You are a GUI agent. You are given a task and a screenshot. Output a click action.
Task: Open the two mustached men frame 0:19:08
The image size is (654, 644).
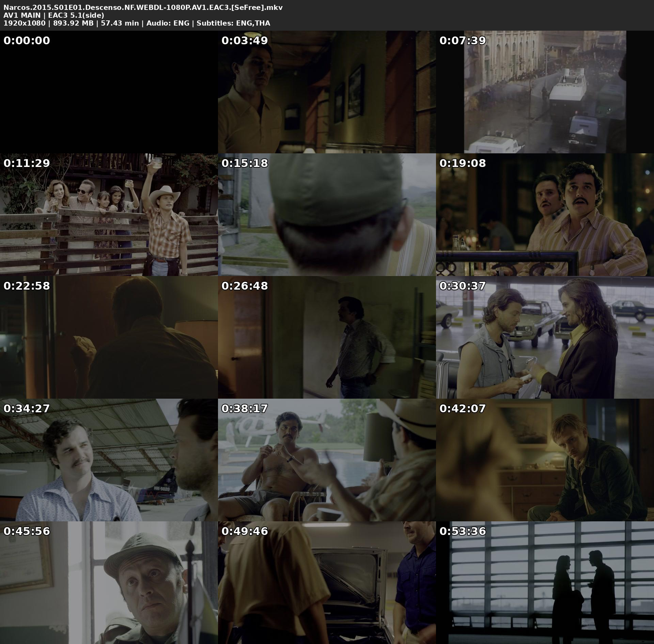point(545,215)
